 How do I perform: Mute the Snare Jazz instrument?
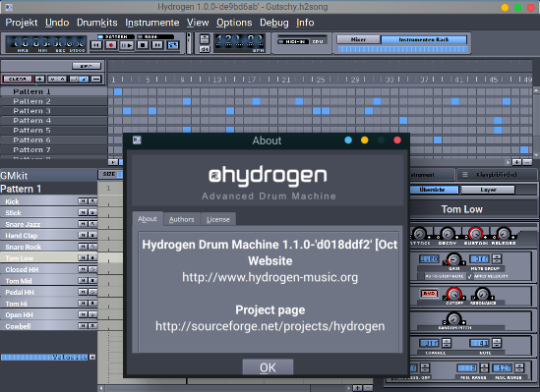[83, 224]
